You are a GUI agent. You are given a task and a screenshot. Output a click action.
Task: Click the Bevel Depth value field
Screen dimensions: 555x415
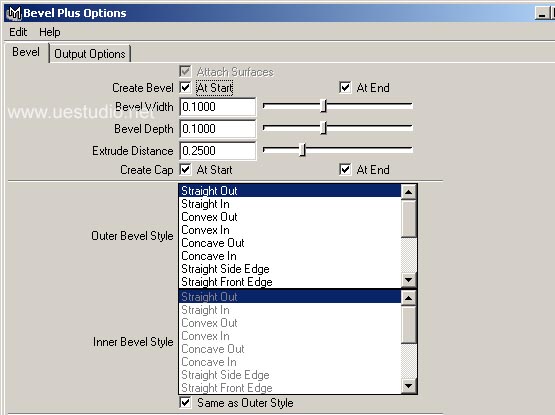(x=218, y=129)
